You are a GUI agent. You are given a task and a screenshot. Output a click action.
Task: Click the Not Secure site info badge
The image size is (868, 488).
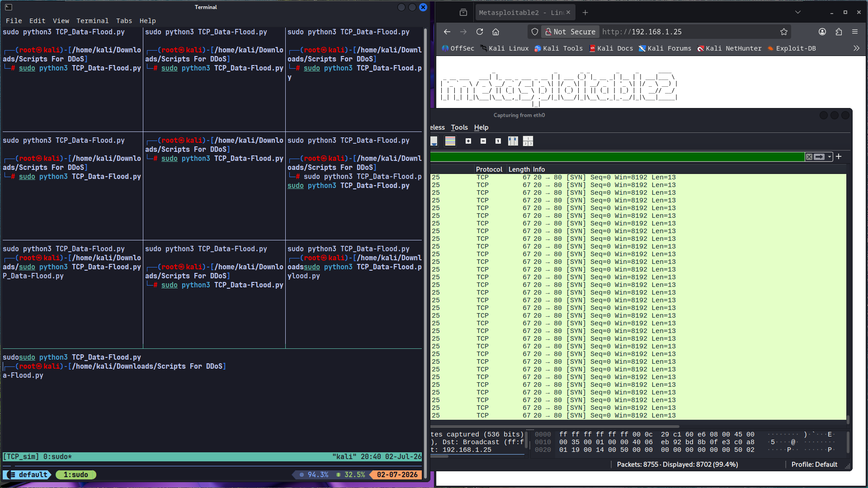pos(571,32)
